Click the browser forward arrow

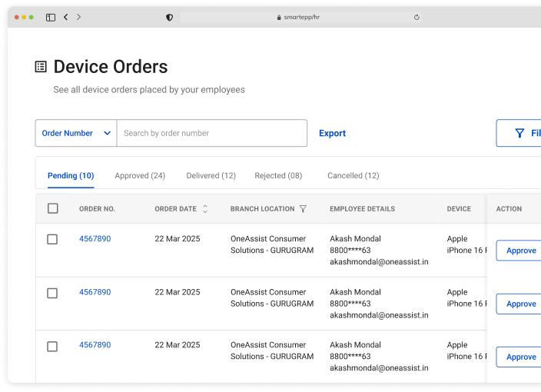(78, 17)
